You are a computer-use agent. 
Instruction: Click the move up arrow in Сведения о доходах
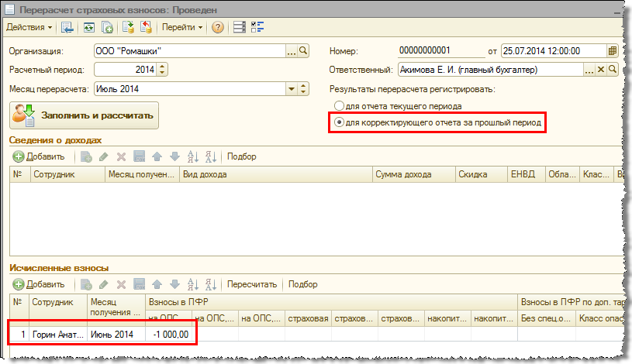[157, 156]
